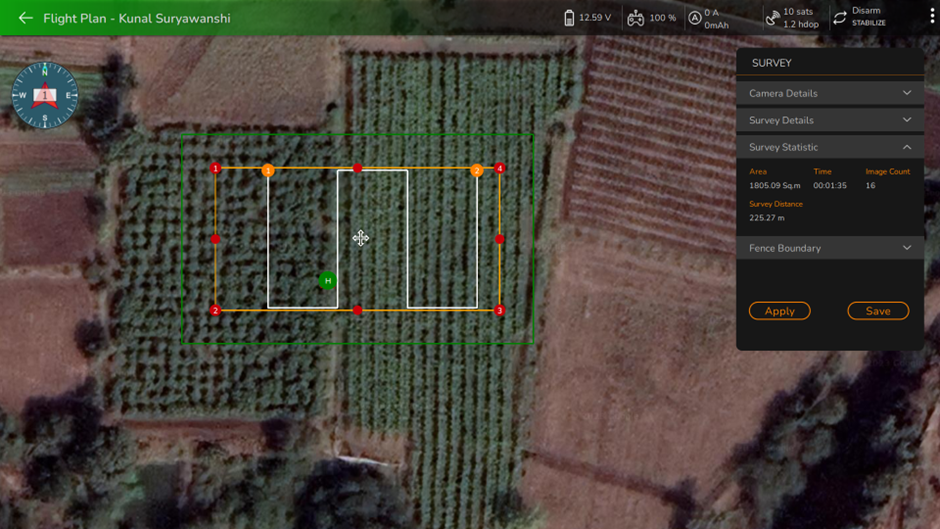Screen dimensions: 940x529
Task: Click the current ampere icon
Action: coord(694,18)
